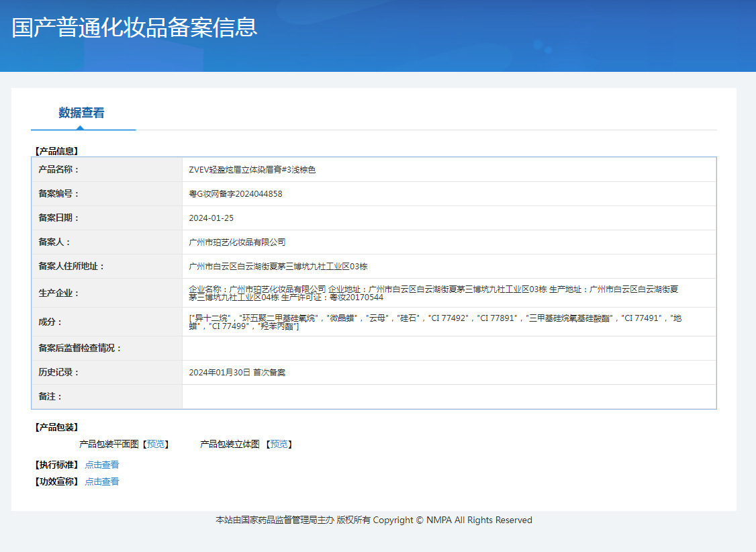The image size is (756, 552).
Task: Select address 广州市白云区白云湖街夏茅三博坑九社工业区03栋
Action: [278, 266]
